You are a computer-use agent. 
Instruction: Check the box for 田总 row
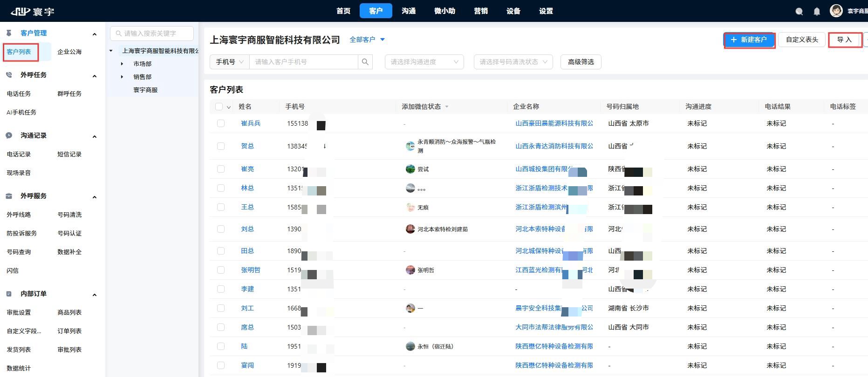(221, 251)
